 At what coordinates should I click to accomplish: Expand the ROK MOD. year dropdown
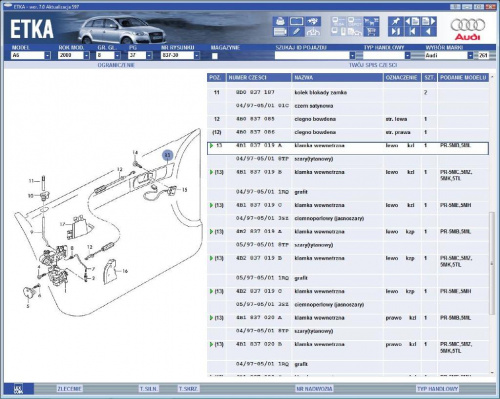coord(87,55)
